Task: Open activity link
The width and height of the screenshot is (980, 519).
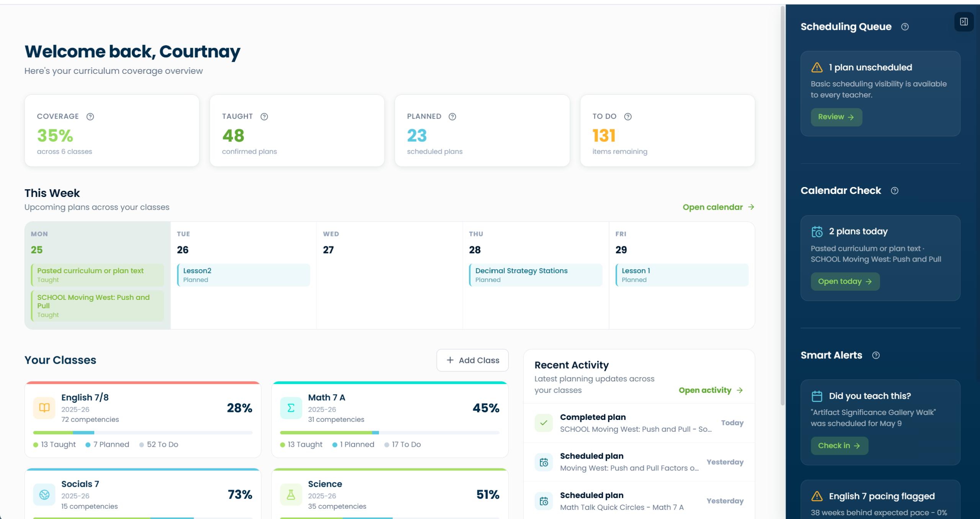Action: pyautogui.click(x=711, y=390)
